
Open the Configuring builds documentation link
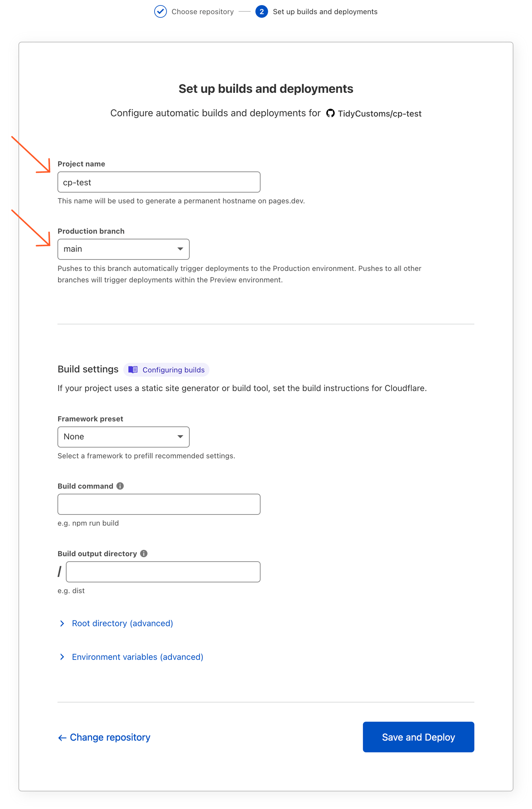173,370
